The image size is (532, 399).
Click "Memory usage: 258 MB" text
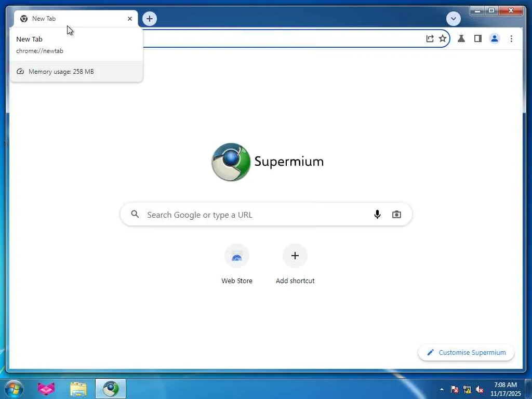[61, 72]
